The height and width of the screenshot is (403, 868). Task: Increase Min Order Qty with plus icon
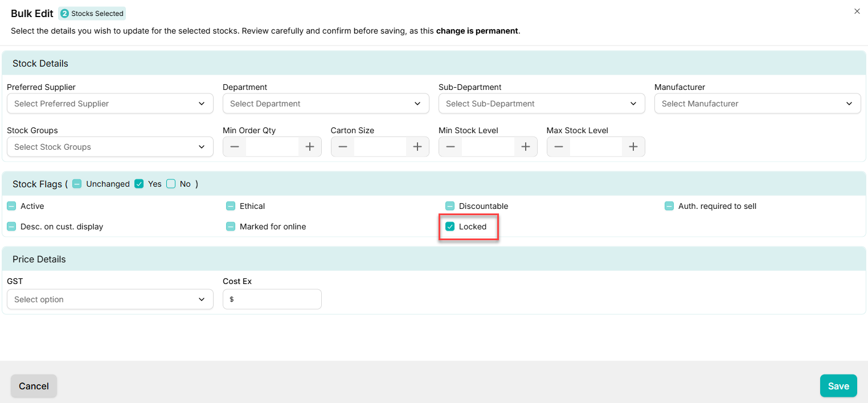pyautogui.click(x=309, y=147)
